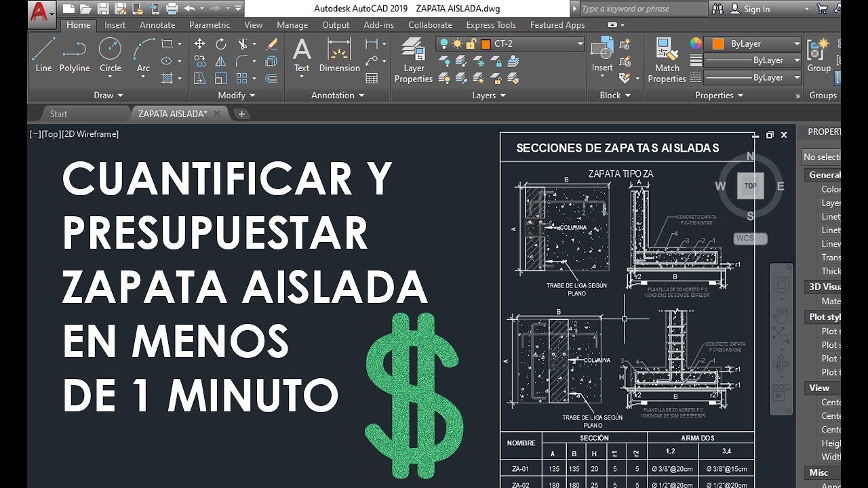Click the Hatch tool icon
This screenshot has height=488, width=868.
(x=167, y=78)
